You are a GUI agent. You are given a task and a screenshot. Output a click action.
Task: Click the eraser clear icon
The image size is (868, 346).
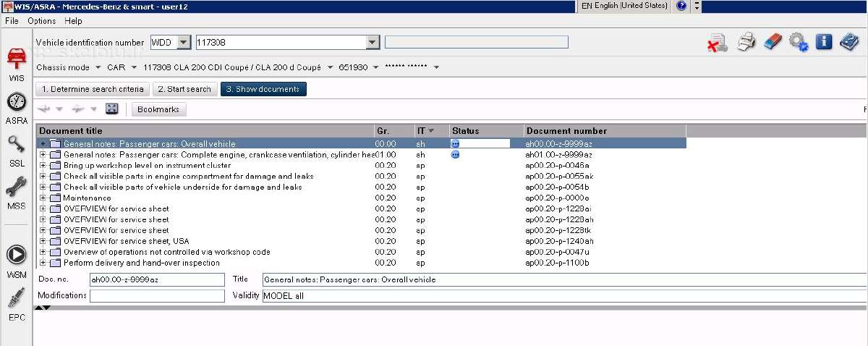[773, 42]
